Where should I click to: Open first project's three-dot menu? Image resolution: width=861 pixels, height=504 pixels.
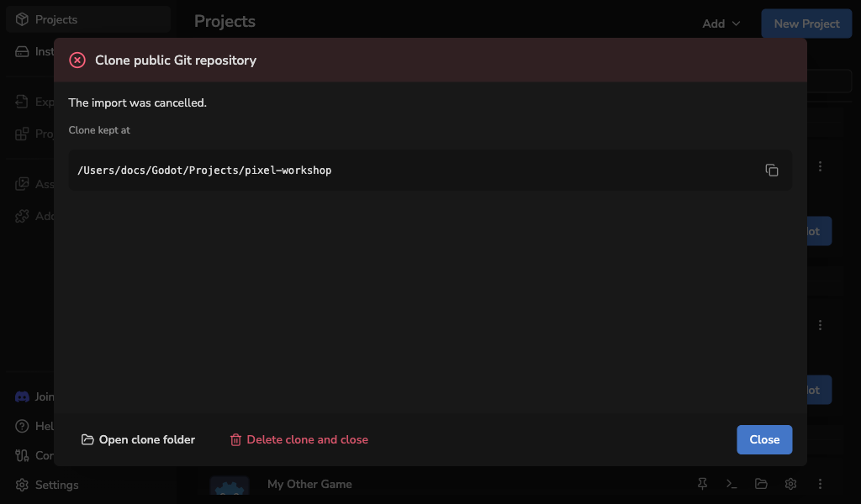[x=820, y=166]
